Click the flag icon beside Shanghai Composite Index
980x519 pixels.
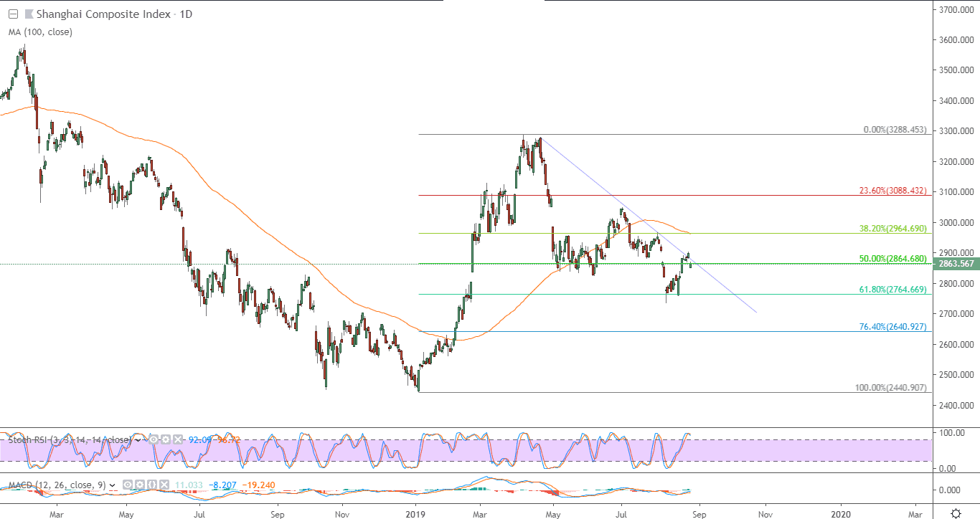click(x=28, y=14)
